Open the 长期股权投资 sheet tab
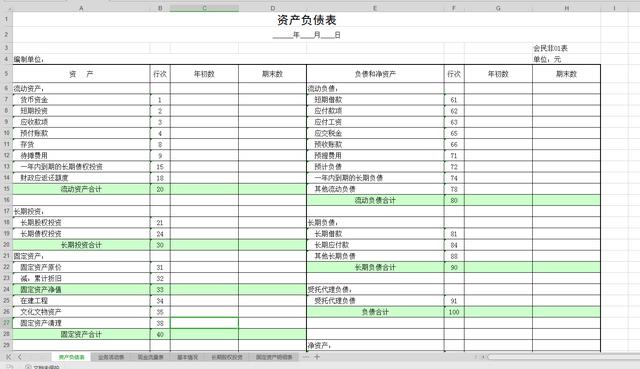The height and width of the screenshot is (369, 640). pos(227,357)
